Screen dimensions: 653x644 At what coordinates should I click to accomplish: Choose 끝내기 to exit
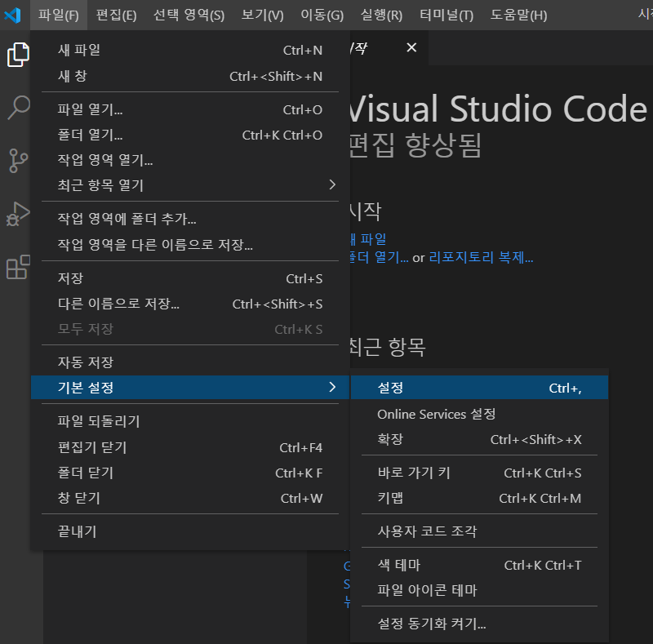[190, 531]
